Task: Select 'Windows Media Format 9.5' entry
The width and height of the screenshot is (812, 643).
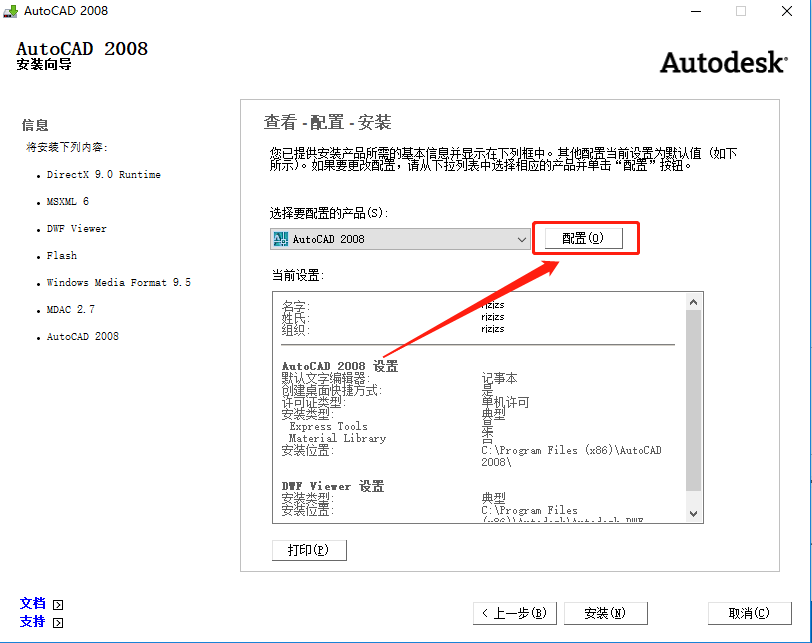Action: 119,282
